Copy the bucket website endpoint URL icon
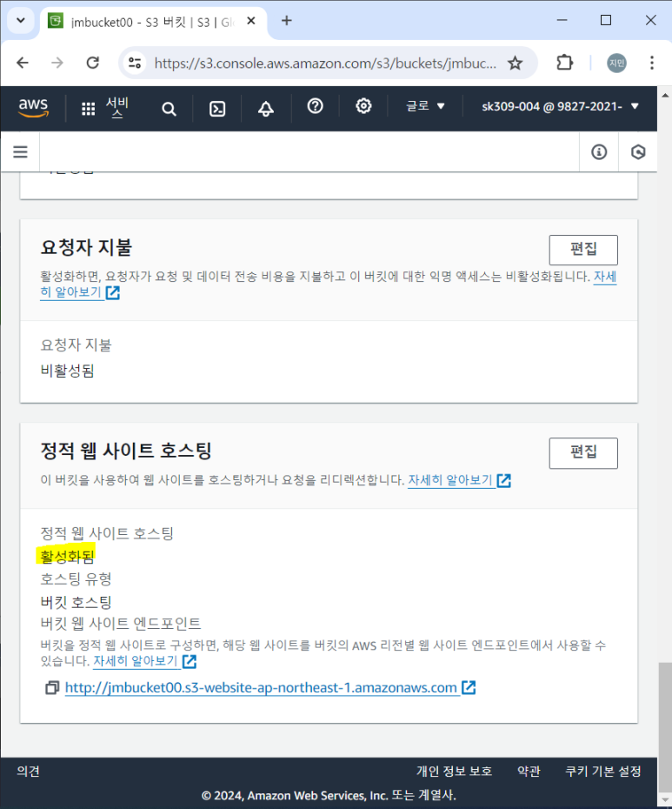The width and height of the screenshot is (672, 809). tap(52, 688)
